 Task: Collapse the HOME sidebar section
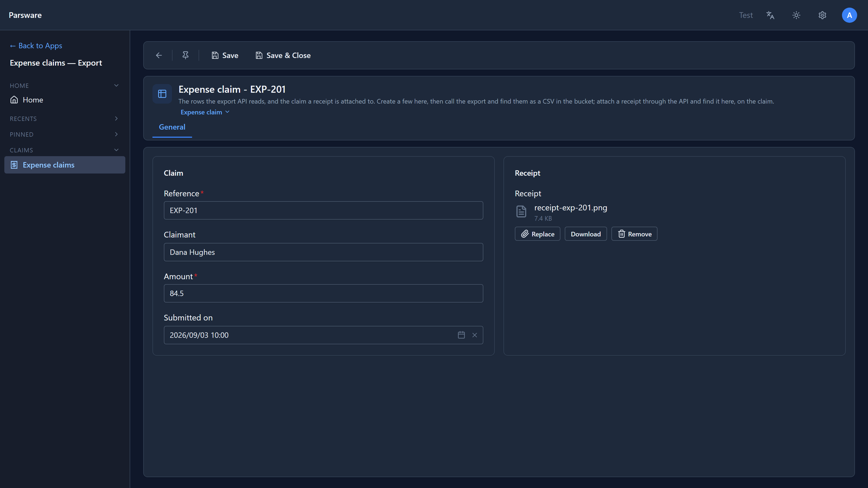pos(116,86)
